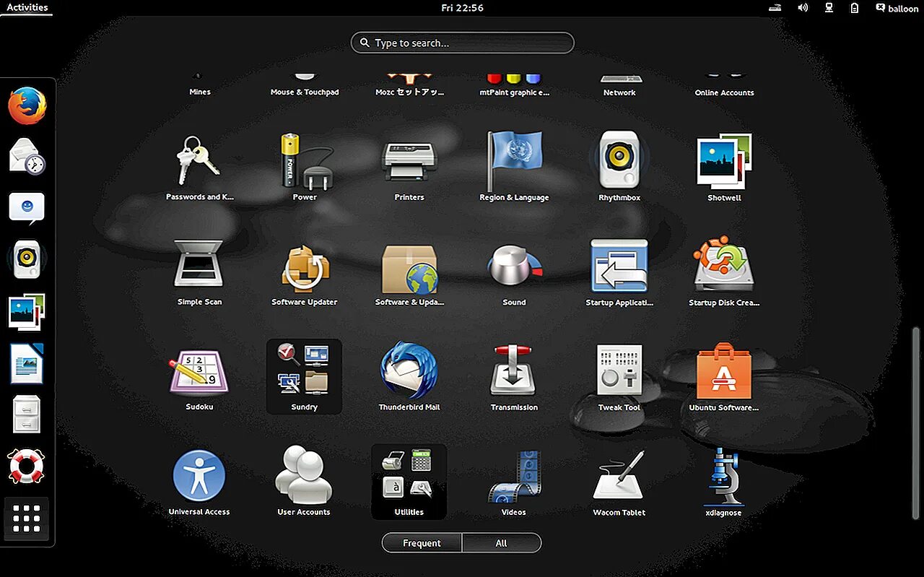Open the Utilities app folder
This screenshot has width=924, height=577.
coord(409,482)
